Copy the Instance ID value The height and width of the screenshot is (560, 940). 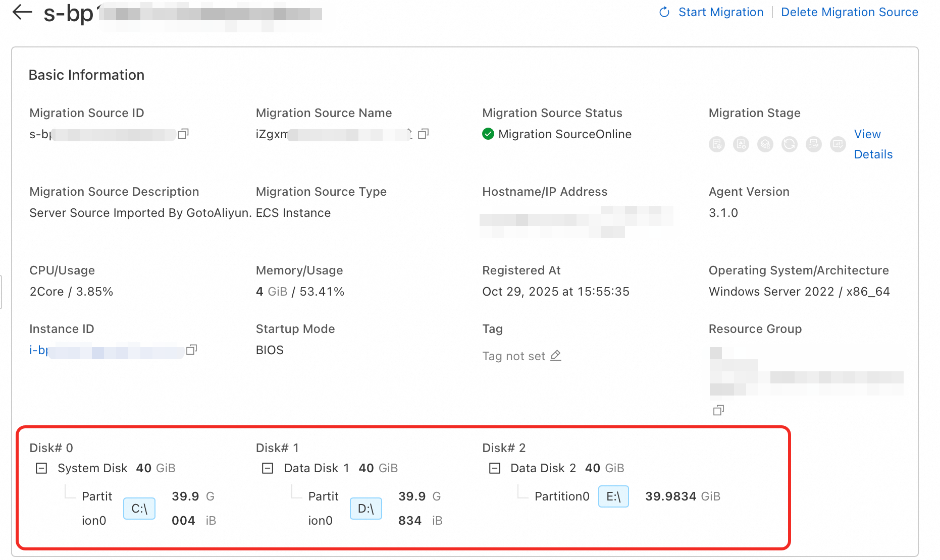tap(191, 350)
